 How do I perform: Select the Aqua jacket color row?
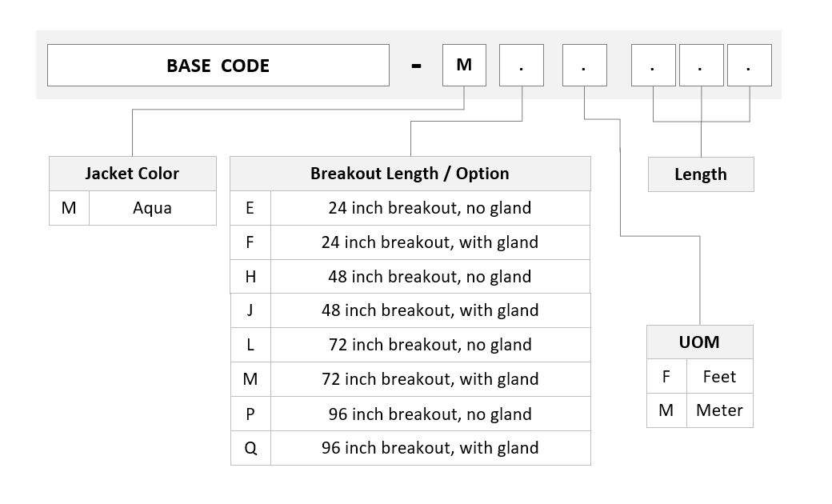pos(133,208)
